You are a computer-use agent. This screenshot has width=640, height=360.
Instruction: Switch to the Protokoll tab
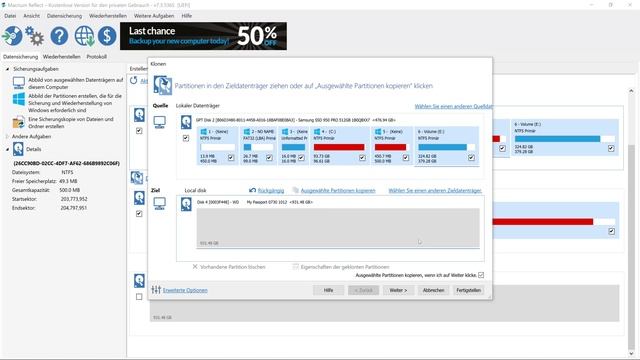(x=97, y=57)
